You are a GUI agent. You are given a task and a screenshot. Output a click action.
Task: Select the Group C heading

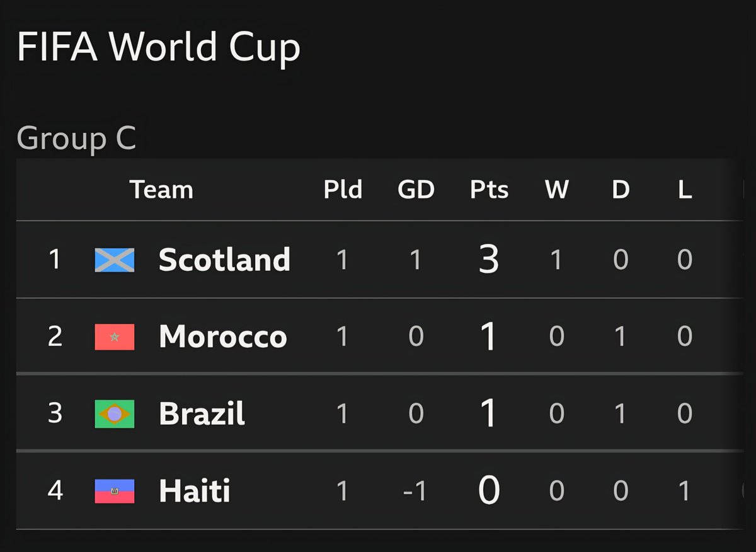click(x=76, y=139)
